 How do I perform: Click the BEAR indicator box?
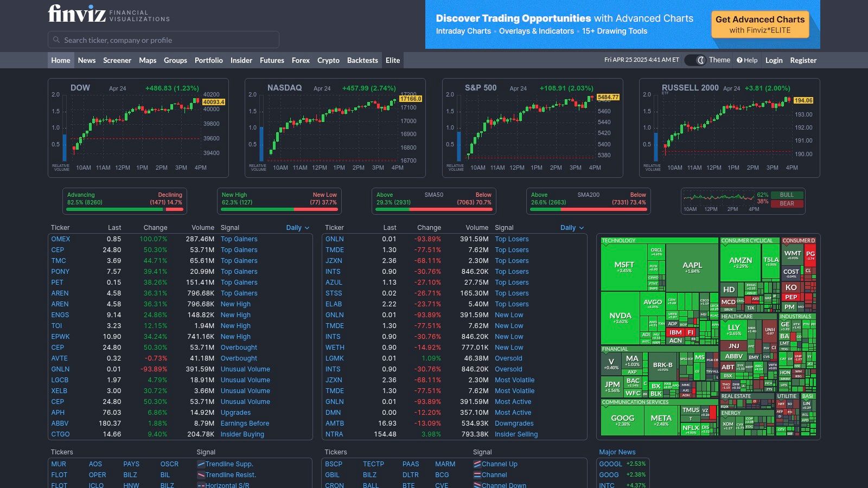click(x=787, y=204)
